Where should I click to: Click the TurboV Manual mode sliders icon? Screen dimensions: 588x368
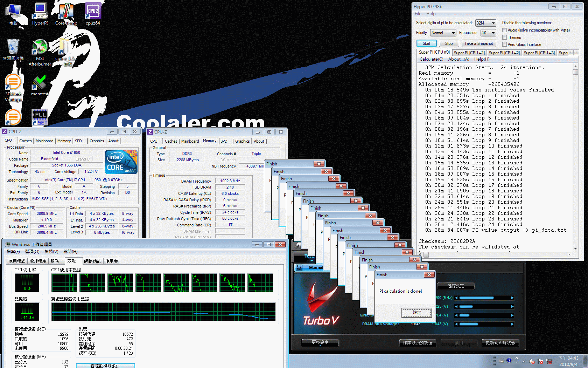click(299, 268)
